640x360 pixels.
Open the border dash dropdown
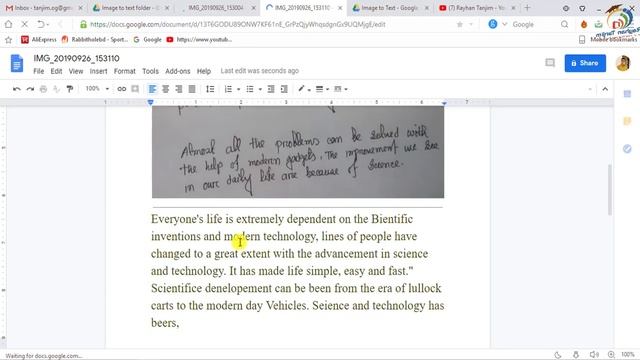point(340,89)
